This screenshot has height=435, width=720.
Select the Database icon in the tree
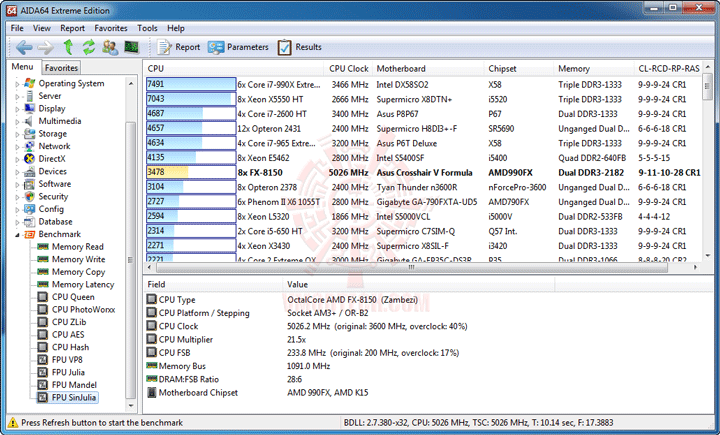pos(29,221)
